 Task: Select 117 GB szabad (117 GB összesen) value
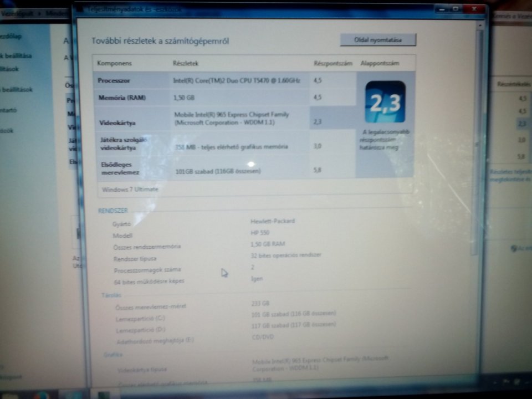[x=294, y=325]
